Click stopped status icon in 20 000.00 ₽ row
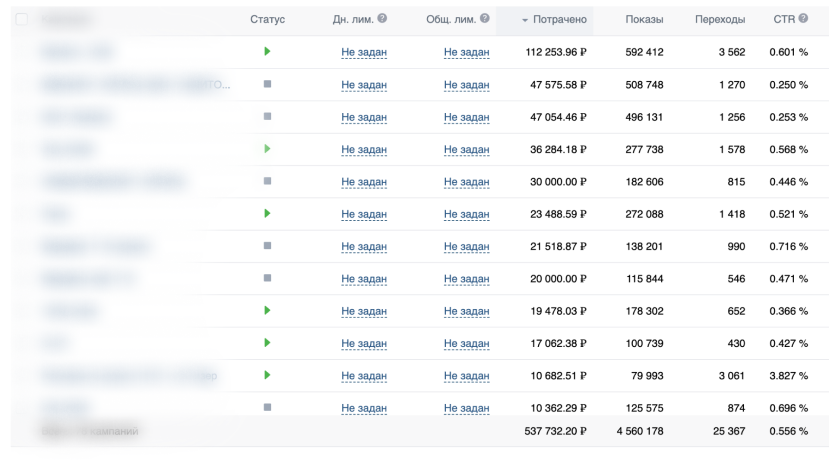 268,278
